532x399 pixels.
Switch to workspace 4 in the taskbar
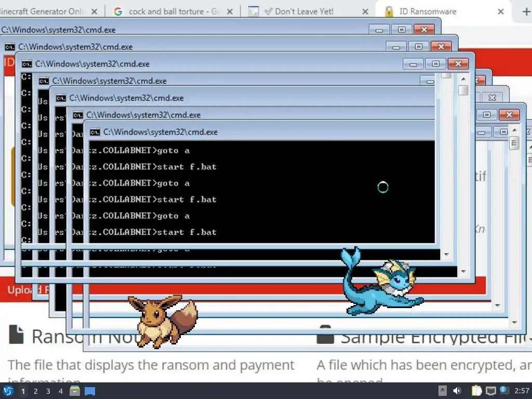coord(61,391)
